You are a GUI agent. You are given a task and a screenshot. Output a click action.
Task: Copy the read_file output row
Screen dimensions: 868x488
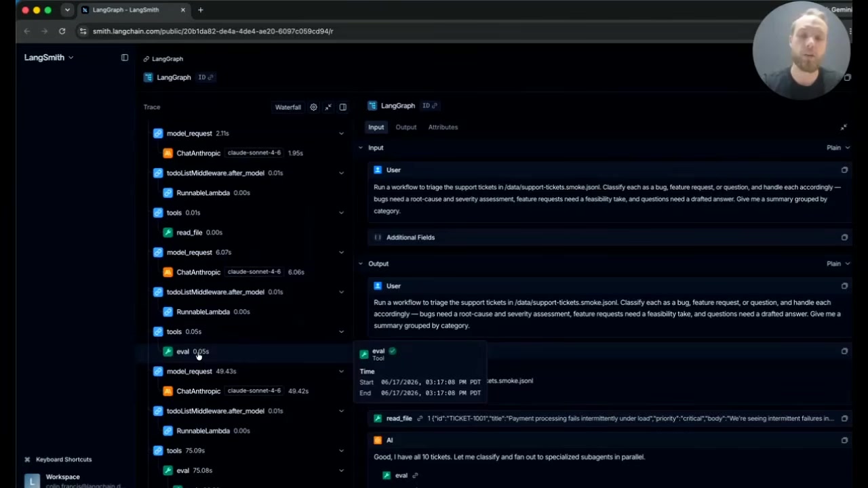click(844, 419)
